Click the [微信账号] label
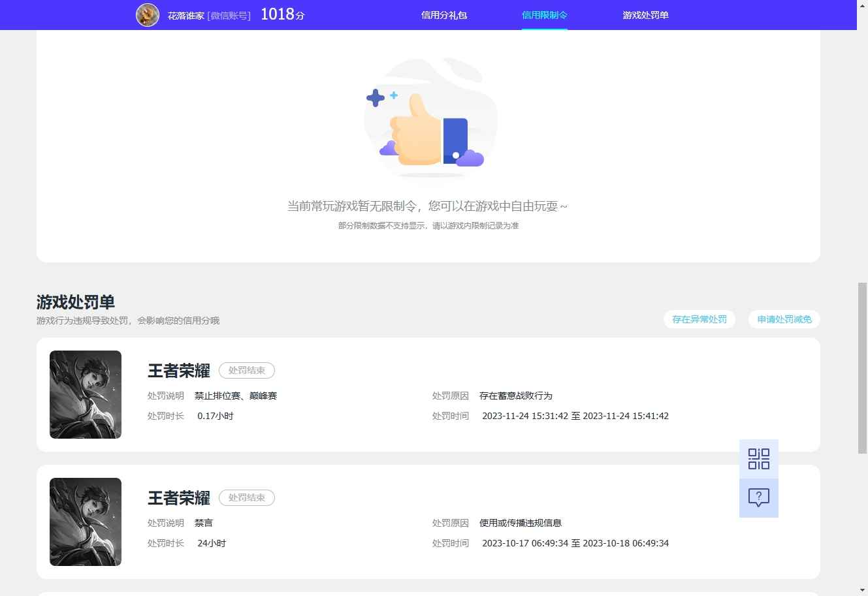The image size is (868, 596). point(229,16)
